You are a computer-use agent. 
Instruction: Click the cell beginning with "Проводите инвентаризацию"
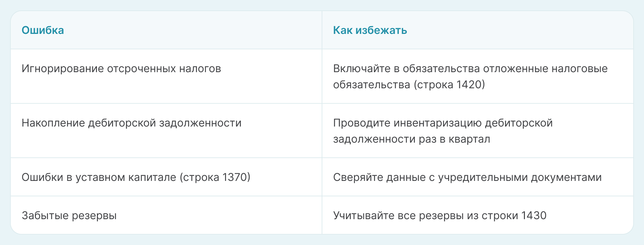pos(442,131)
